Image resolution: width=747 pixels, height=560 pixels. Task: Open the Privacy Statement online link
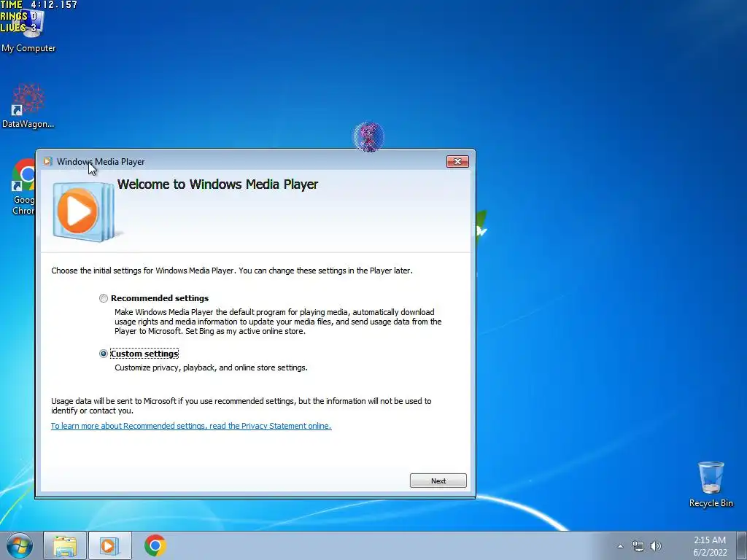[191, 426]
